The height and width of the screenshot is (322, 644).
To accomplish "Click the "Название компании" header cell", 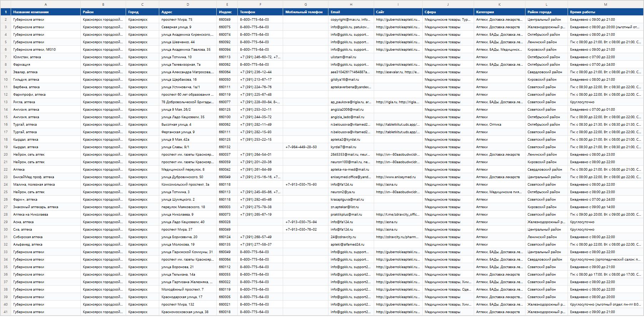I will [x=46, y=12].
